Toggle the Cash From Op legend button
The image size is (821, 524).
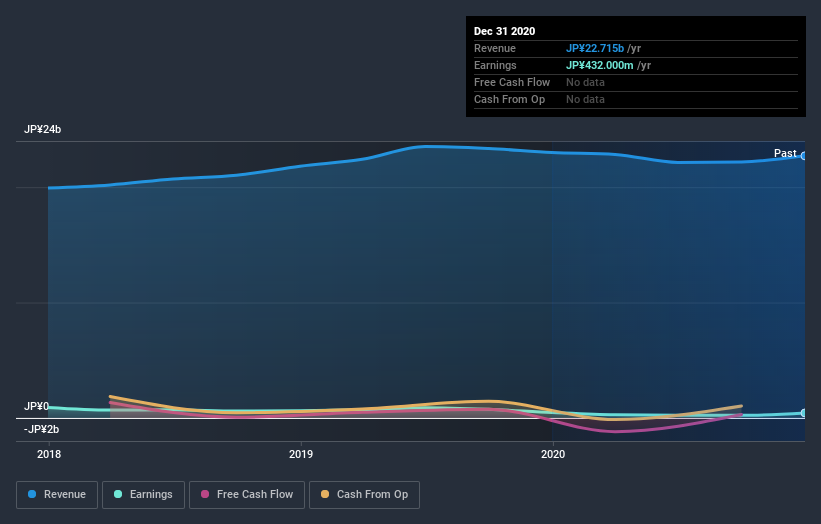click(x=364, y=495)
